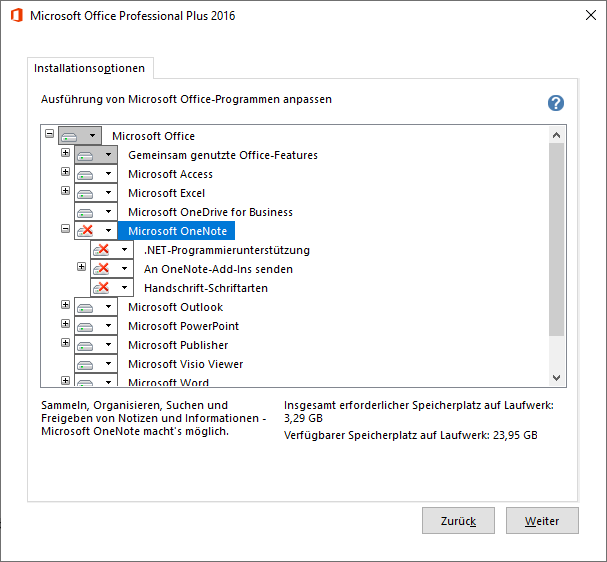Expand An OneNote-Add-Ins senden node
This screenshot has width=607, height=562.
click(81, 266)
